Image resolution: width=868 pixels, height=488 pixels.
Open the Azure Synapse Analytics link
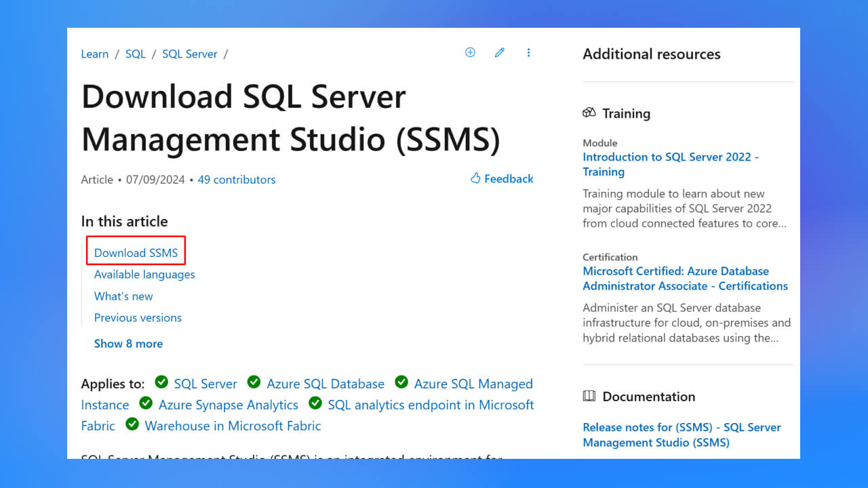(x=229, y=405)
